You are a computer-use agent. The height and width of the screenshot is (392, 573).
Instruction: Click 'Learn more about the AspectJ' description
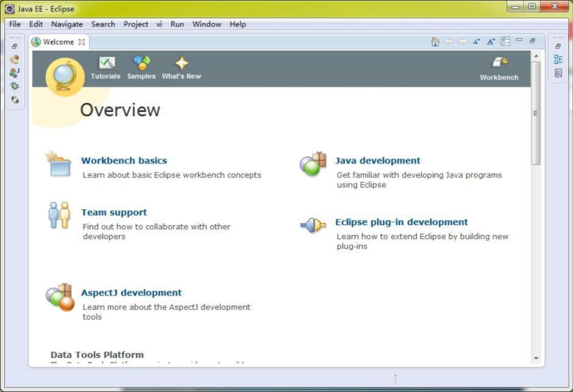[166, 312]
